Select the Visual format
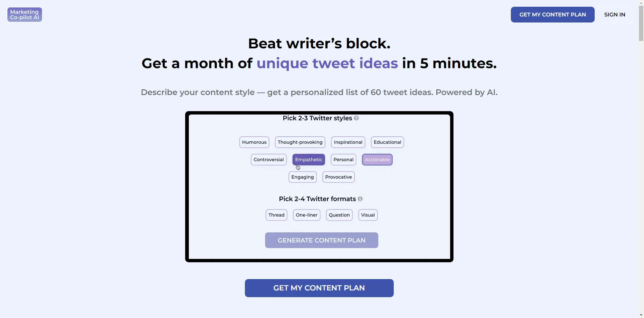 [x=368, y=215]
